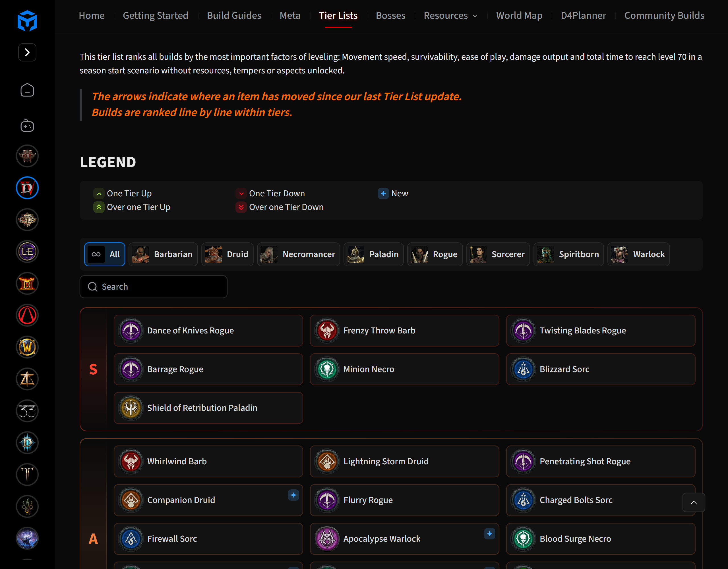Open the Last Epoch 'LE' game icon
Image resolution: width=728 pixels, height=569 pixels.
27,251
